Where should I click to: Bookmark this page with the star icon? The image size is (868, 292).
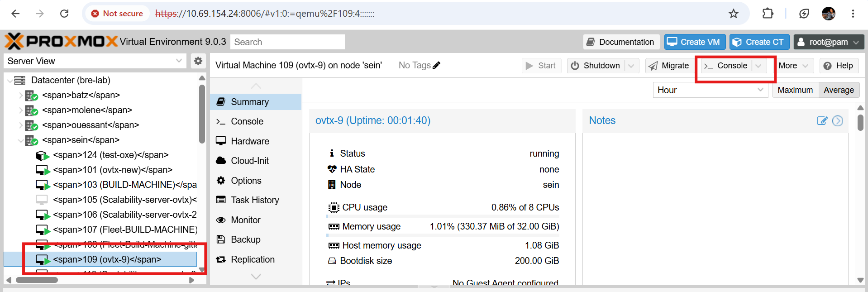click(x=734, y=14)
